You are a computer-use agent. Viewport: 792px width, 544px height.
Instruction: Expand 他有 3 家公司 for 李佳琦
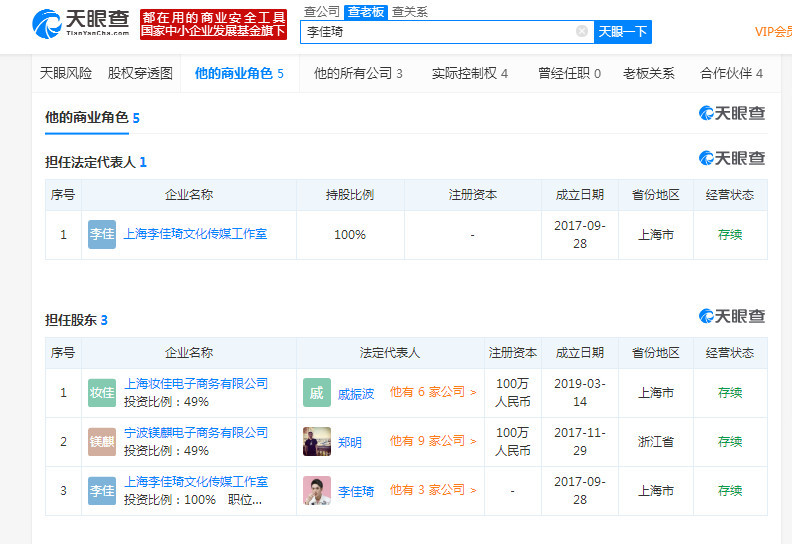pyautogui.click(x=433, y=490)
